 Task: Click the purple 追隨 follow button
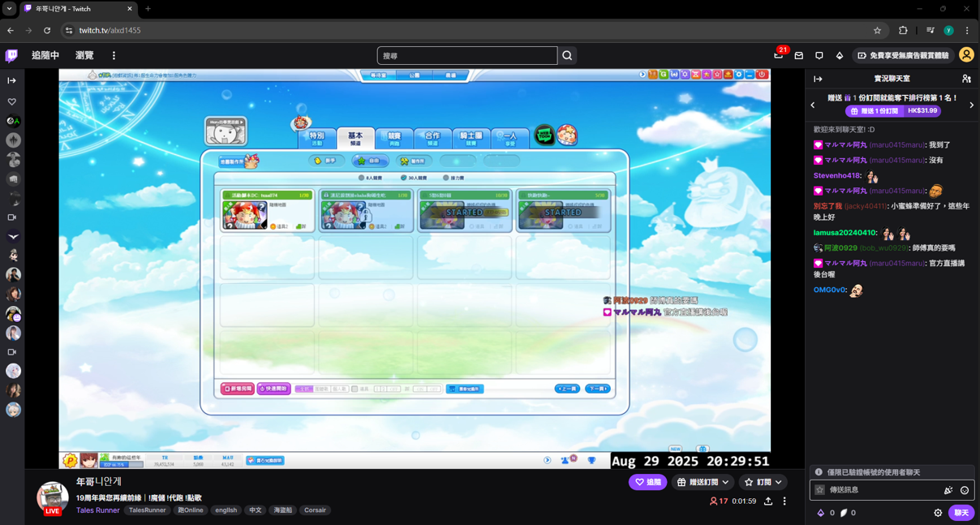(647, 482)
